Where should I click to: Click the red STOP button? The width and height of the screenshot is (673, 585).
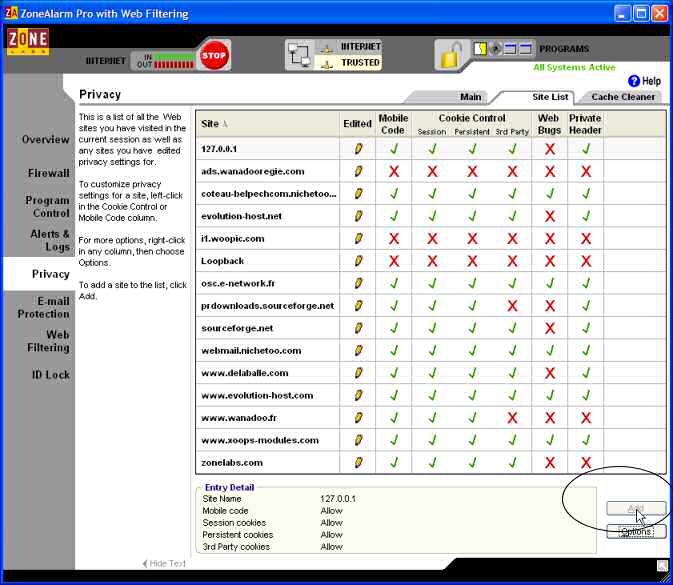tap(214, 55)
